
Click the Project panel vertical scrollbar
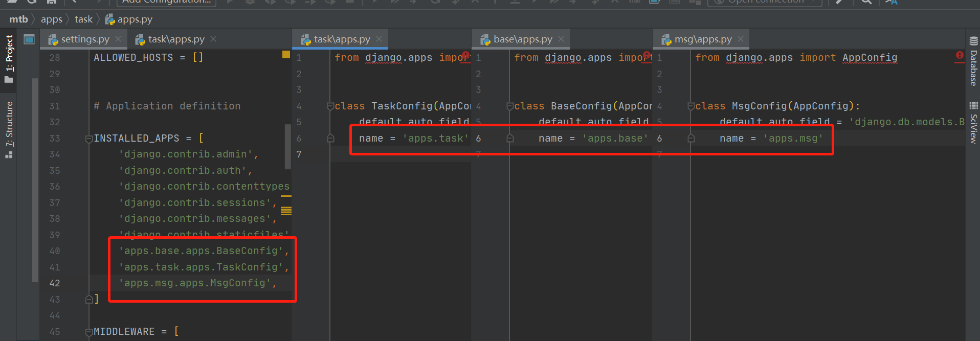[35, 179]
